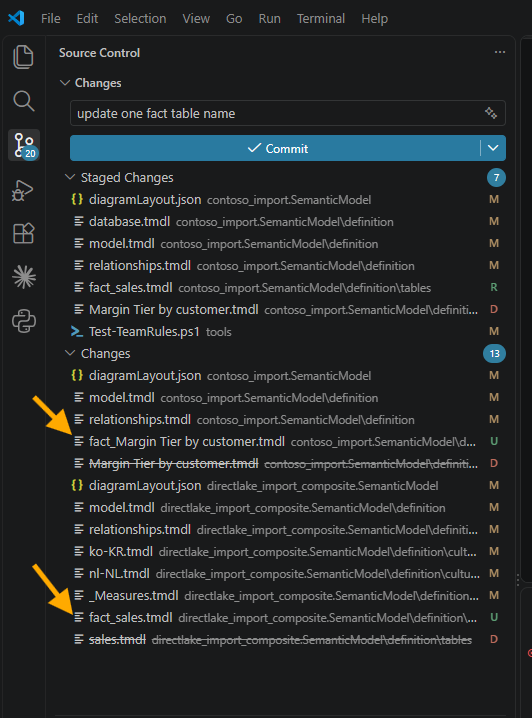Click the file icon of _Measures.tmdl
Screen dimensions: 532x718
79,595
